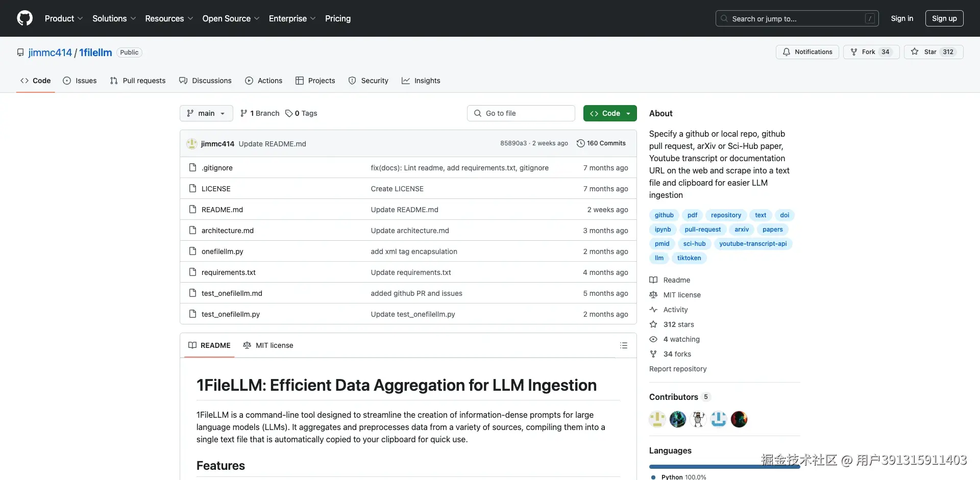Click jimmc414 avatar in the commit bar

192,144
